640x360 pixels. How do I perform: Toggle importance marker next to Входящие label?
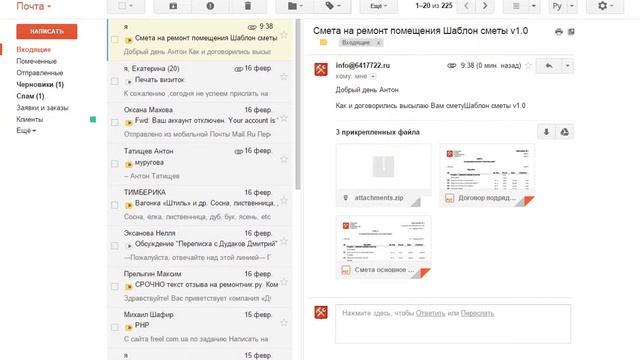[x=323, y=42]
